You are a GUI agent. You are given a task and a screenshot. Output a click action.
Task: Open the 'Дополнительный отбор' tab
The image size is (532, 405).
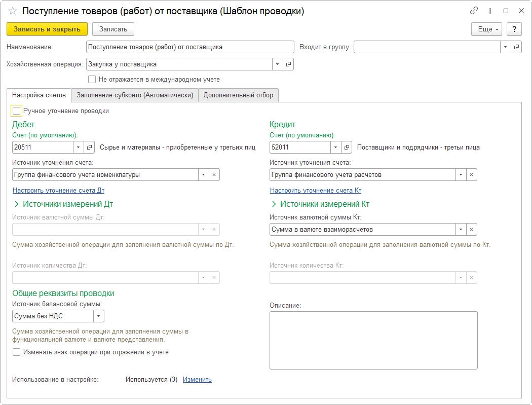(x=238, y=95)
